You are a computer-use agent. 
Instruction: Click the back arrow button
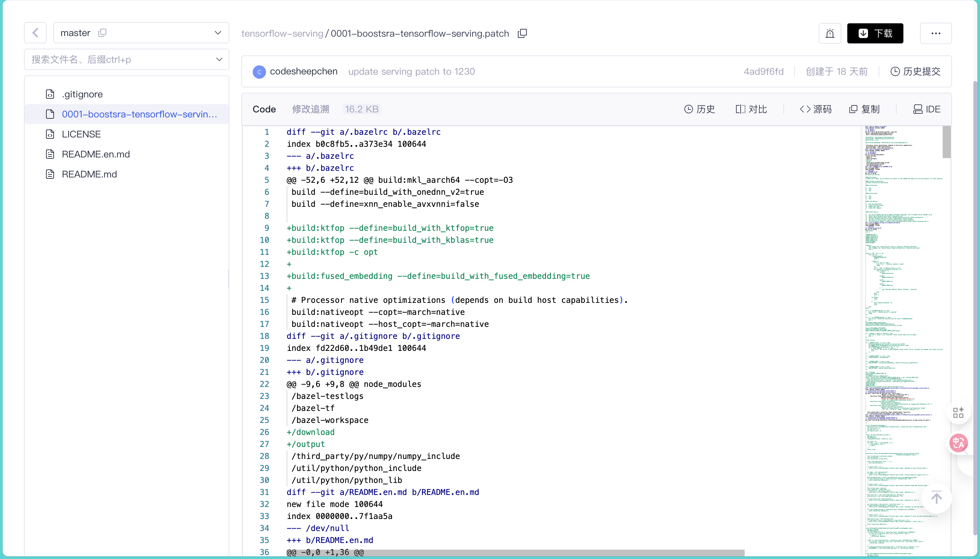coord(35,33)
